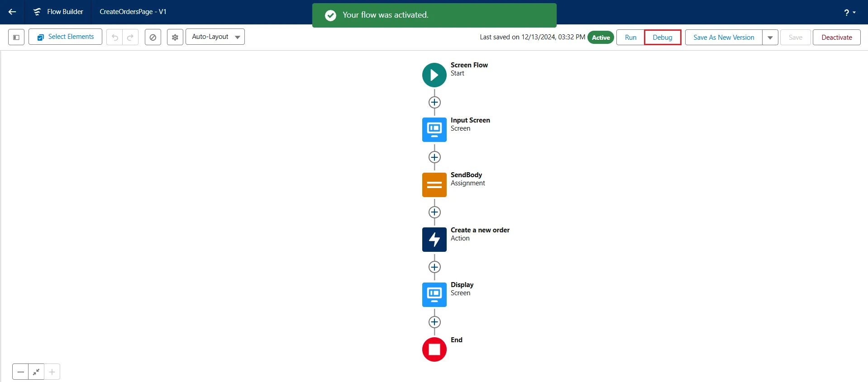This screenshot has width=868, height=382.
Task: Open flow settings gear icon
Action: 175,37
